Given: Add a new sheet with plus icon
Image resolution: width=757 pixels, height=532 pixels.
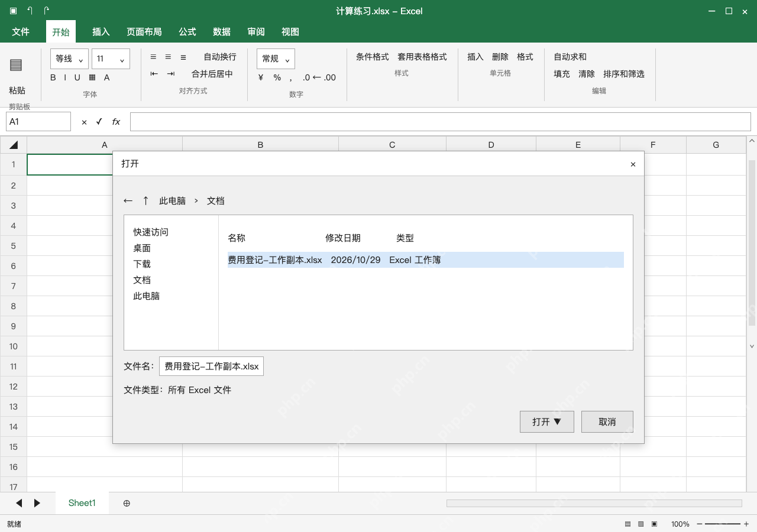Looking at the screenshot, I should coord(127,503).
